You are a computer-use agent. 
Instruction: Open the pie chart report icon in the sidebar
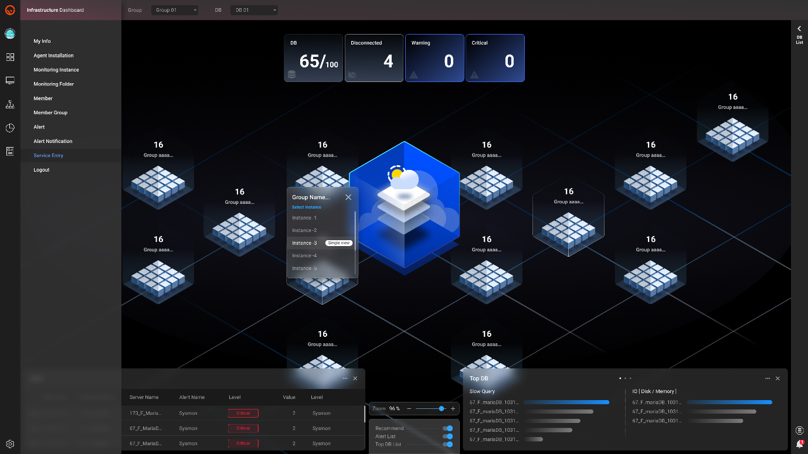point(10,128)
